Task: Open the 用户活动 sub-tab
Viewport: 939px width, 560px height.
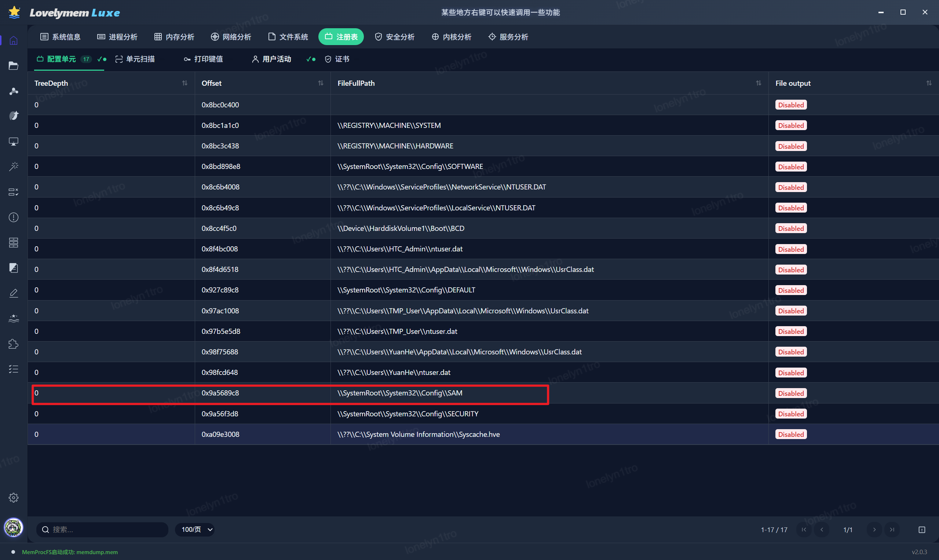Action: click(271, 59)
